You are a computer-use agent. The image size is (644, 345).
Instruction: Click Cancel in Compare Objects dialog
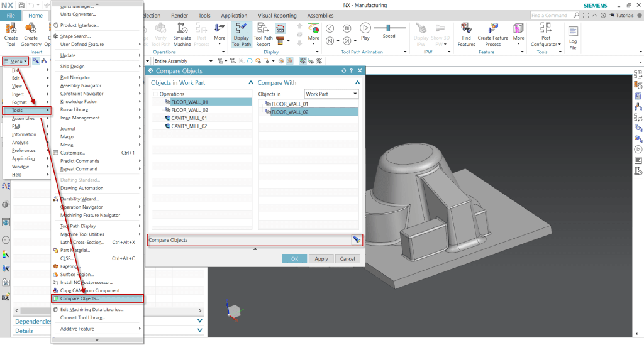347,259
